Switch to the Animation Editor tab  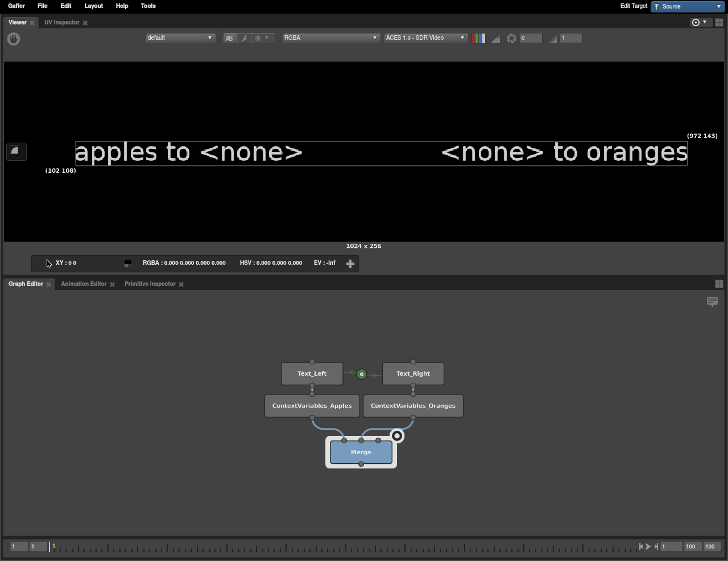pos(84,284)
